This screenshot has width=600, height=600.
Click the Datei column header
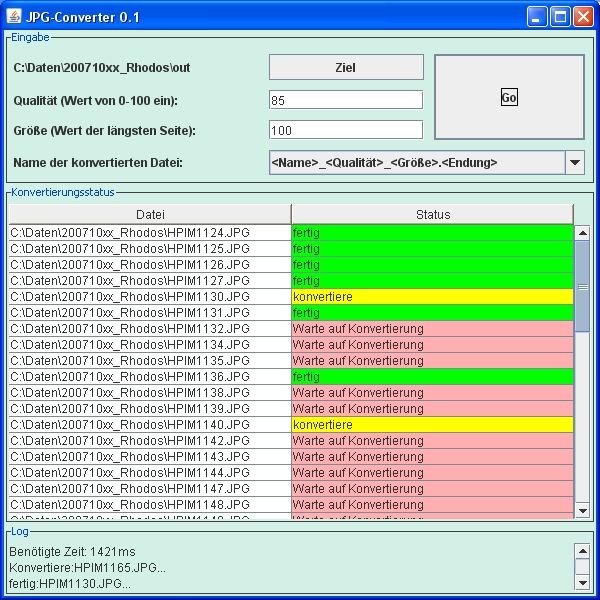point(150,214)
